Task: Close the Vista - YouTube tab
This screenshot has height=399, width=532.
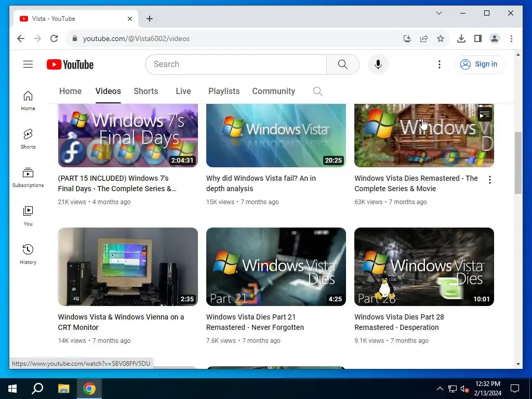Action: coord(129,19)
